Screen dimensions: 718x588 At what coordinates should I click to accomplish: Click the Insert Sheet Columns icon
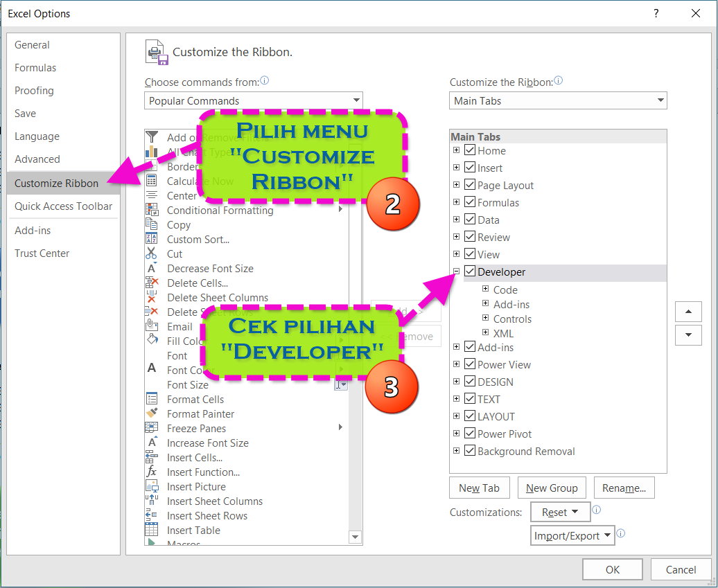152,501
